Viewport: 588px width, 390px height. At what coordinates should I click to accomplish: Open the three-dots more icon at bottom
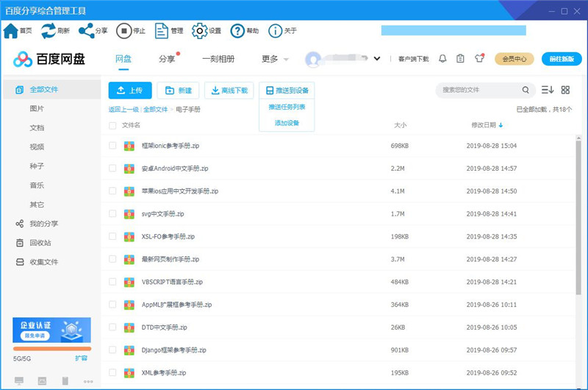click(88, 381)
